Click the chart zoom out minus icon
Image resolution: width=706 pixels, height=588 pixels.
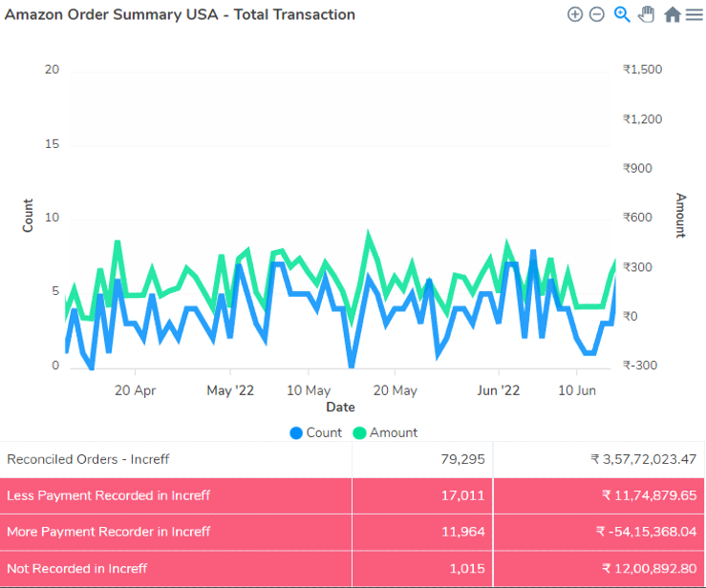click(x=597, y=14)
